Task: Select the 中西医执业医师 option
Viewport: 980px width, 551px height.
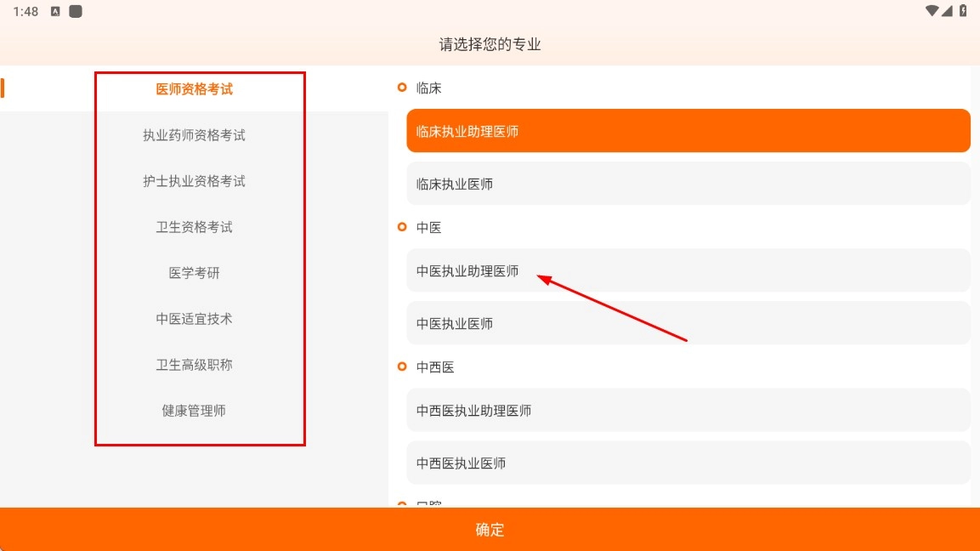Action: pyautogui.click(x=688, y=463)
